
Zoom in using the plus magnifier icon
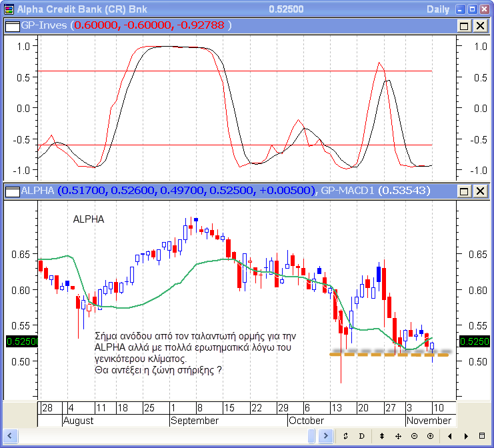(430, 436)
